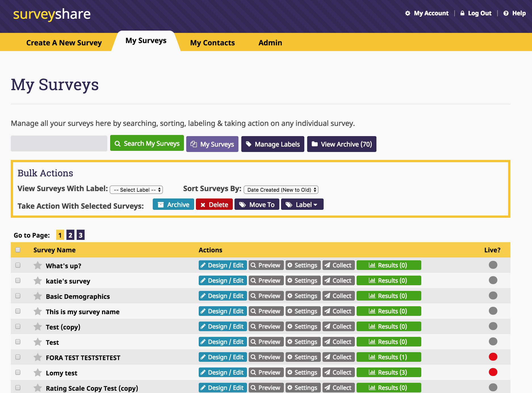Viewport: 532px width, 393px height.
Task: Check the box for katie's survey
Action: coord(18,280)
